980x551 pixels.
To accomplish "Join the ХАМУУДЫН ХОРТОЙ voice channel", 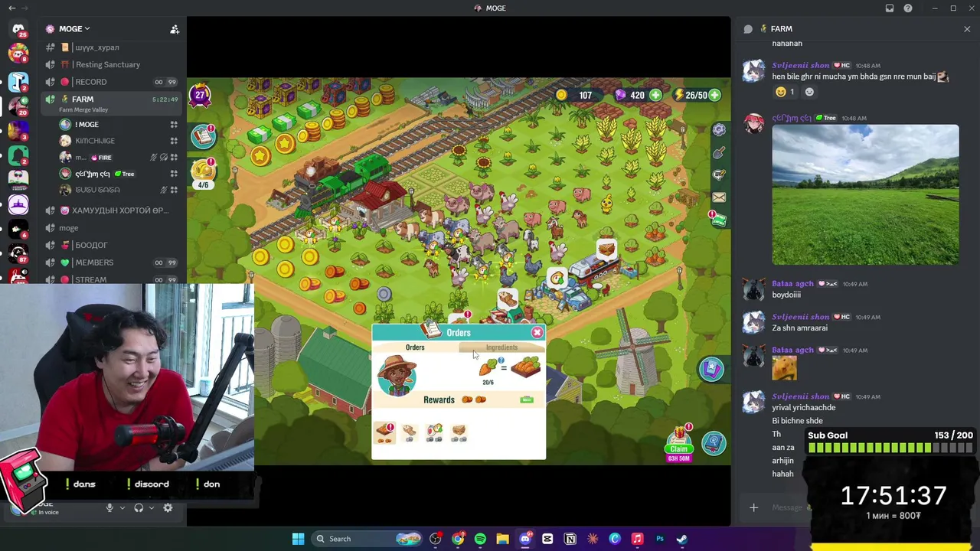I will point(113,210).
